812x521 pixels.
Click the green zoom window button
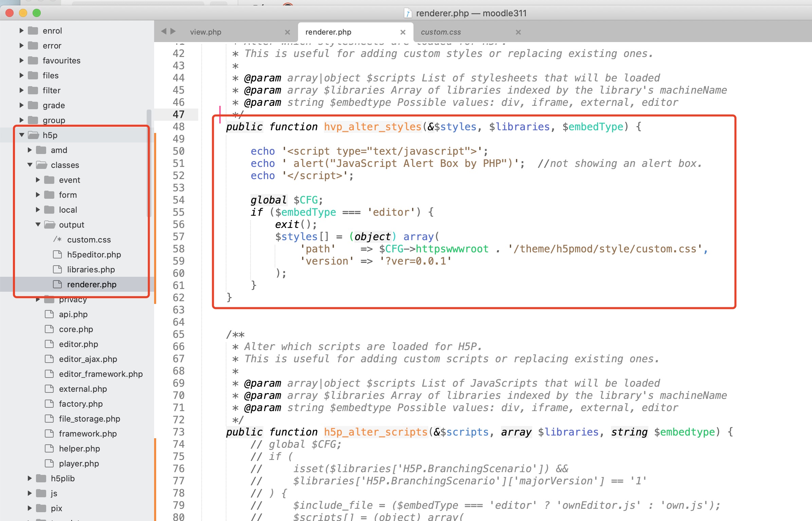pos(37,13)
